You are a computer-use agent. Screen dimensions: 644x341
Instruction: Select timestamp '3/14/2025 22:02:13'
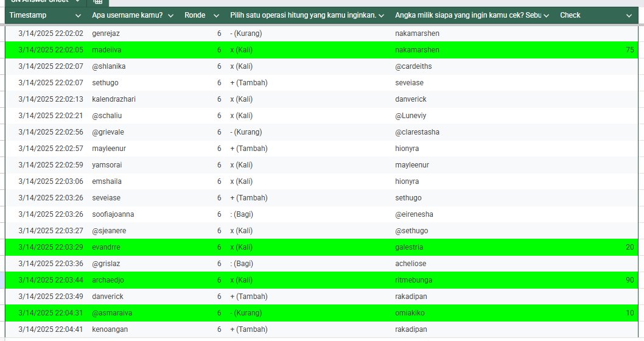[x=51, y=99]
